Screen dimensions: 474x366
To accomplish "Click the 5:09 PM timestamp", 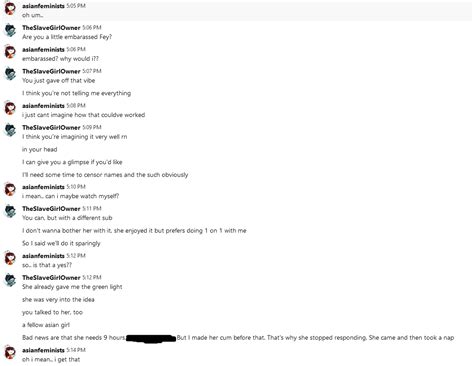I will [x=92, y=127].
